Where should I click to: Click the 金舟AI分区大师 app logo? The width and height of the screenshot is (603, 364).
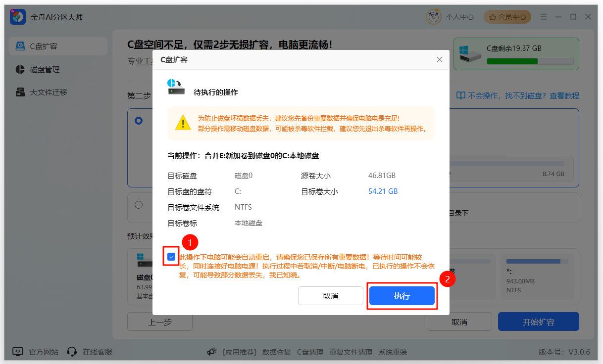tap(18, 17)
